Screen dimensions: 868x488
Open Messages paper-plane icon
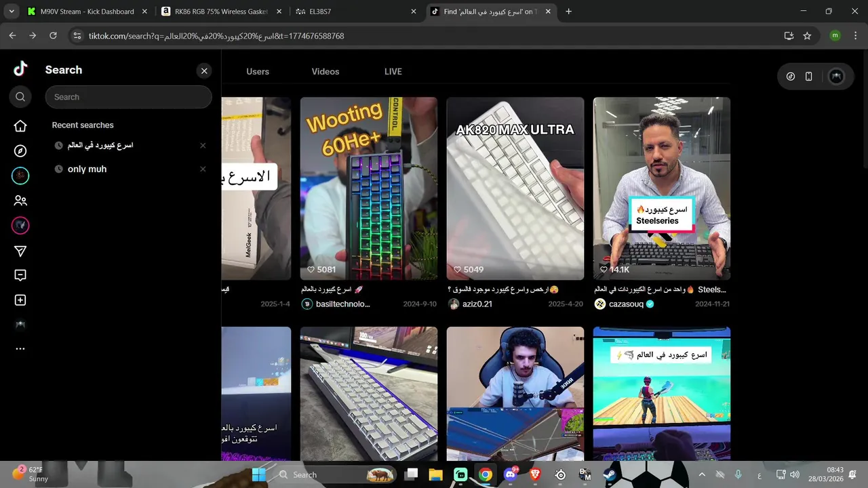[x=20, y=251]
